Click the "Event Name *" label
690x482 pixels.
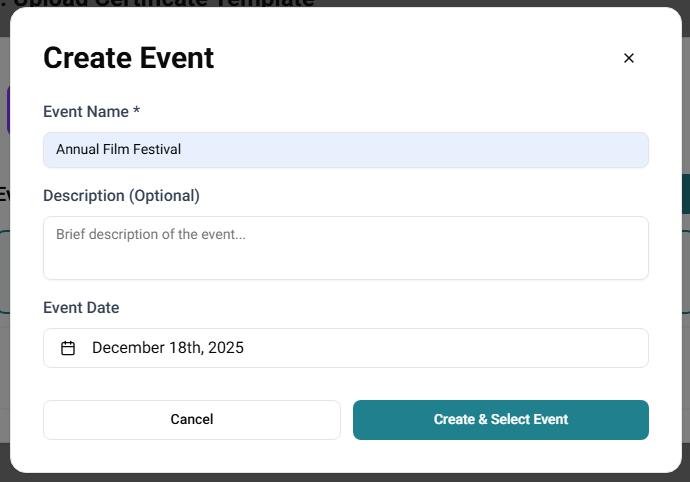pos(86,112)
